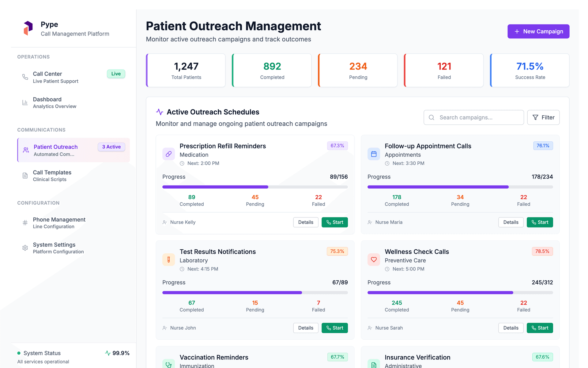The image size is (588, 368).
Task: Click the document icon on Insurance Verification
Action: (x=374, y=364)
